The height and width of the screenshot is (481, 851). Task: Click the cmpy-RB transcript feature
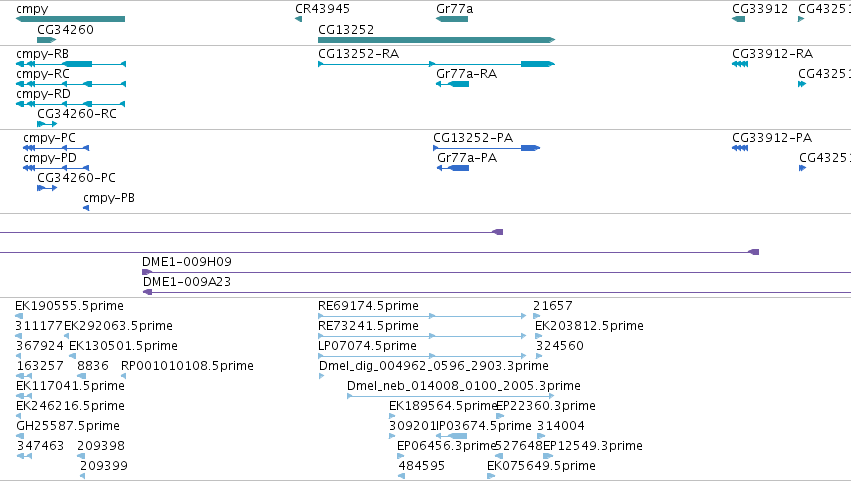pyautogui.click(x=71, y=64)
